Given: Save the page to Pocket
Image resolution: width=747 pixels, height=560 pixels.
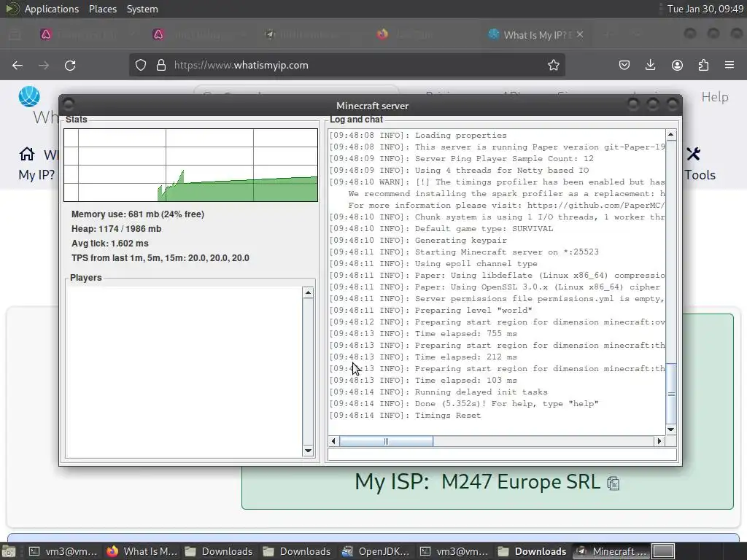Looking at the screenshot, I should coord(624,65).
